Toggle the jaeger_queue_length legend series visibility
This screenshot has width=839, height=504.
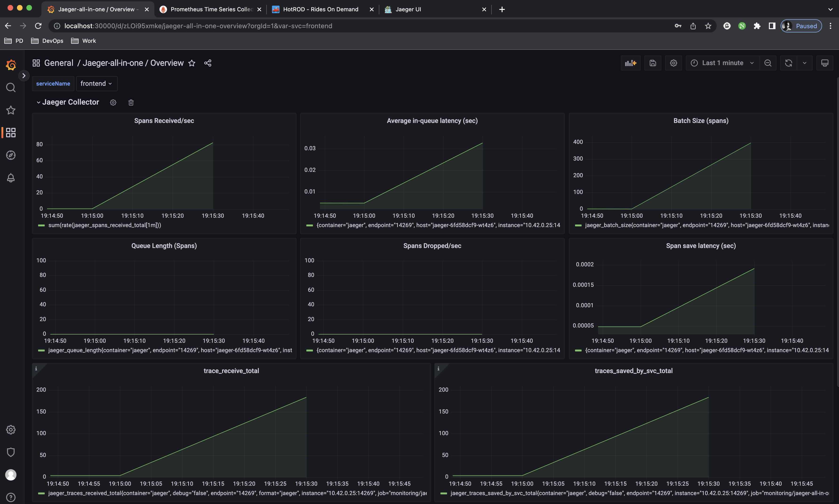tap(170, 350)
